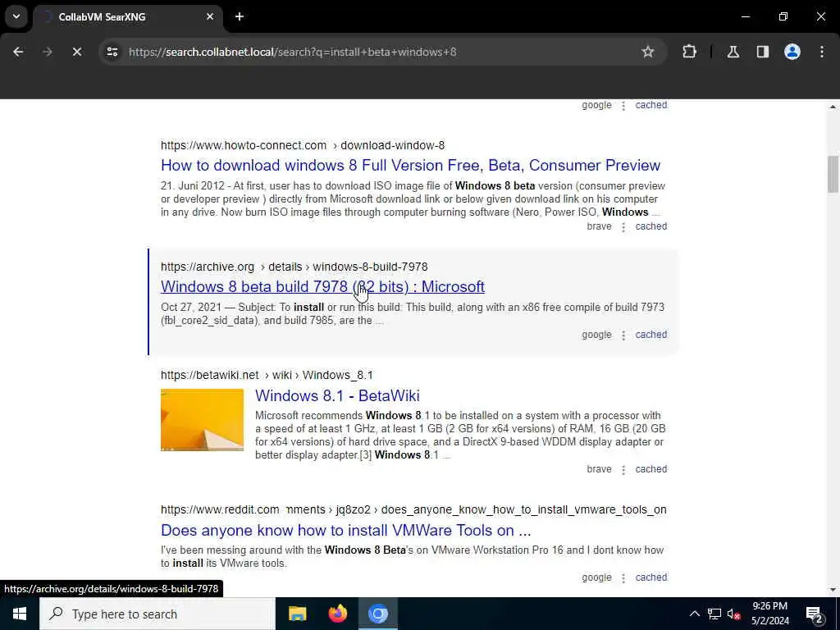Go back to the previous page
Image resolution: width=840 pixels, height=630 pixels.
click(x=18, y=52)
